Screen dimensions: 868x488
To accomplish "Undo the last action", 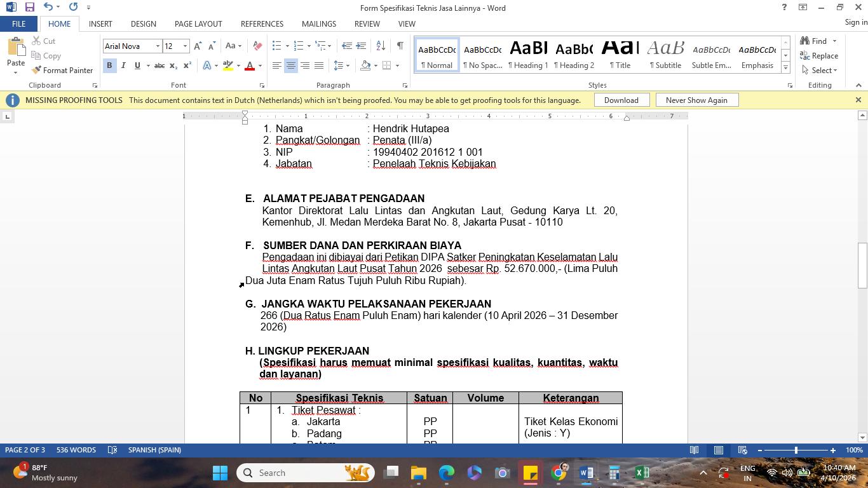I will tap(48, 8).
